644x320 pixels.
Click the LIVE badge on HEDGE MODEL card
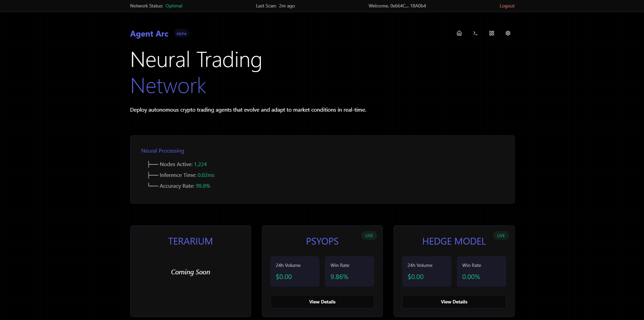pos(501,236)
